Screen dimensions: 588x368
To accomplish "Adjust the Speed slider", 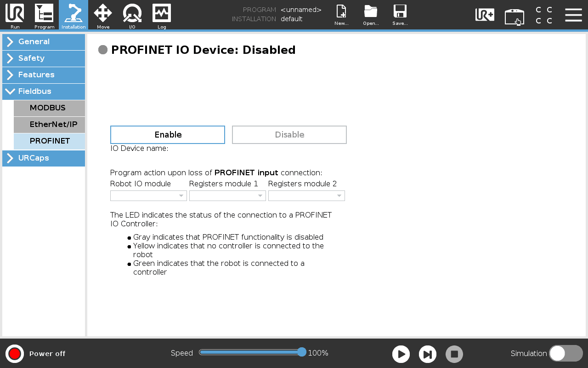I will click(x=252, y=352).
